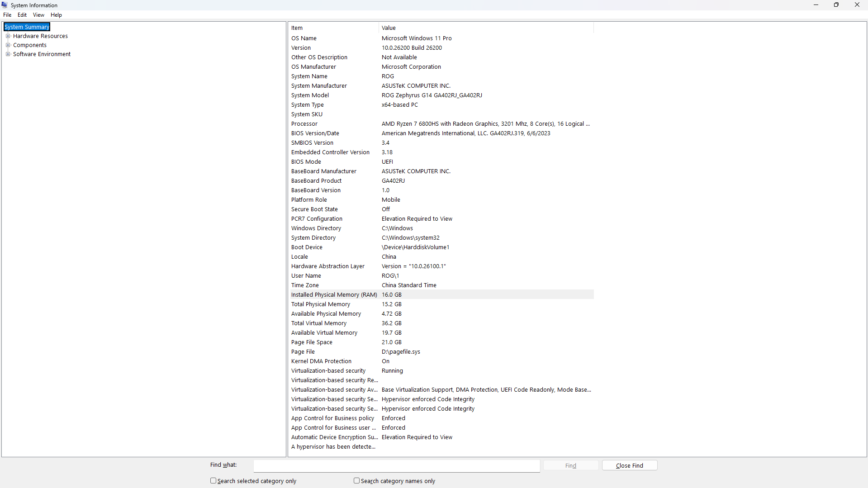This screenshot has width=868, height=488.
Task: Select the System Name row
Action: pyautogui.click(x=441, y=76)
